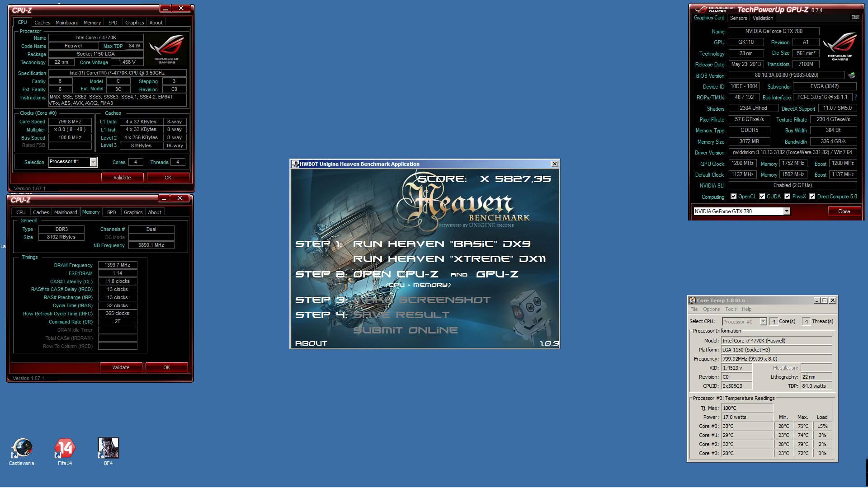Image resolution: width=868 pixels, height=488 pixels.
Task: Open File menu in Core Temp
Action: (x=694, y=309)
